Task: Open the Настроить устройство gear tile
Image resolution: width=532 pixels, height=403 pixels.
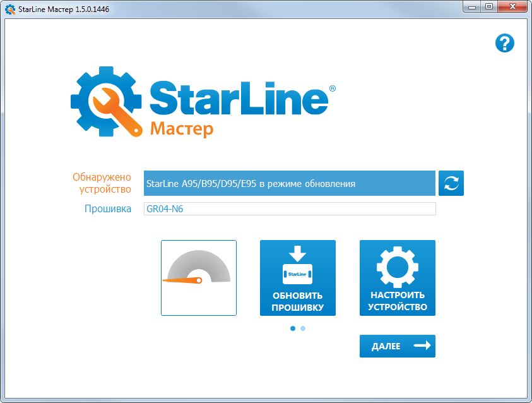Action: (398, 278)
